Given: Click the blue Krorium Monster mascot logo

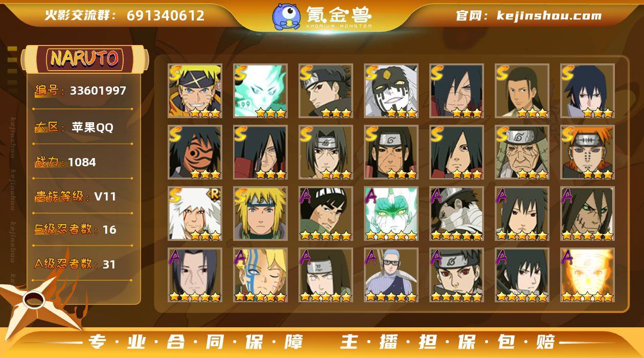Looking at the screenshot, I should pyautogui.click(x=286, y=16).
